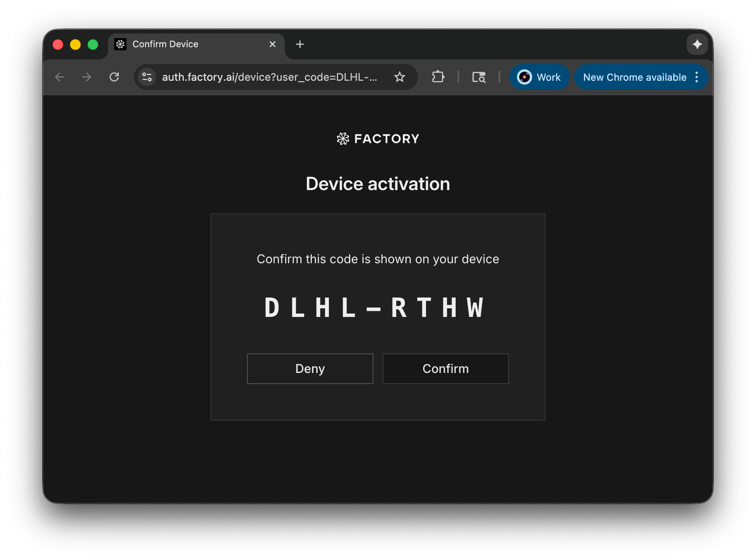Click the browser forward arrow
Viewport: 756px width, 560px height.
point(87,77)
